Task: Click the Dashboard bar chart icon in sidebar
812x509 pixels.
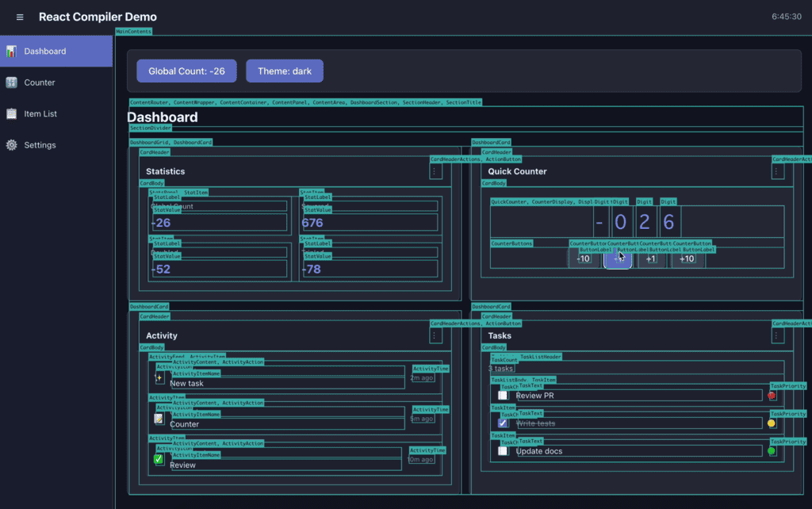Action: (11, 52)
